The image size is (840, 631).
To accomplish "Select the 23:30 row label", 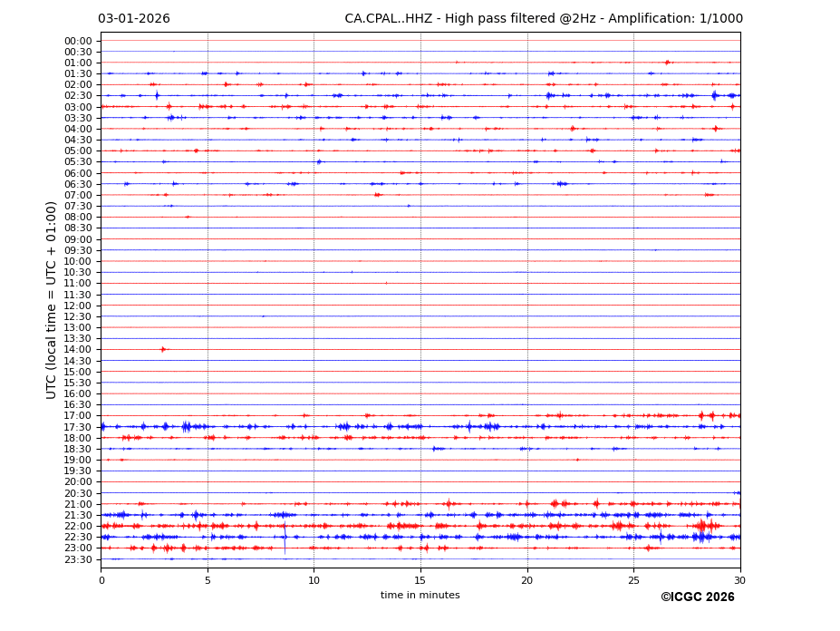I will [77, 559].
